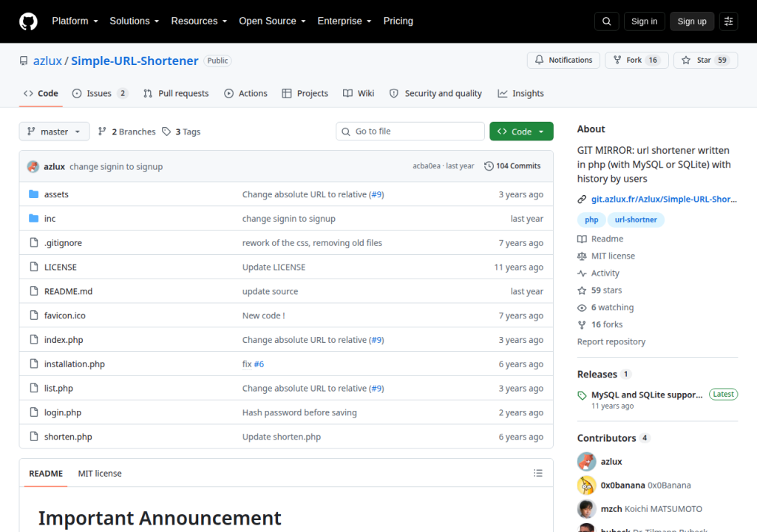Open the Insights tab
The image size is (757, 532).
click(x=521, y=94)
